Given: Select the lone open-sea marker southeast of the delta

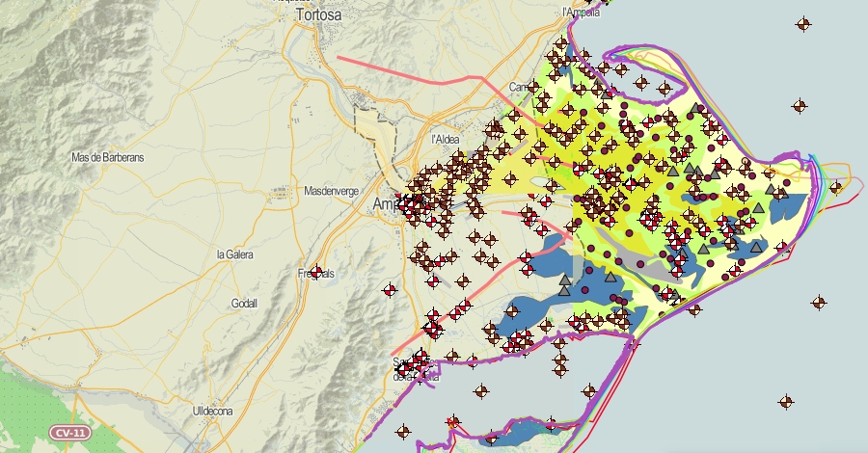Looking at the screenshot, I should pyautogui.click(x=819, y=303).
